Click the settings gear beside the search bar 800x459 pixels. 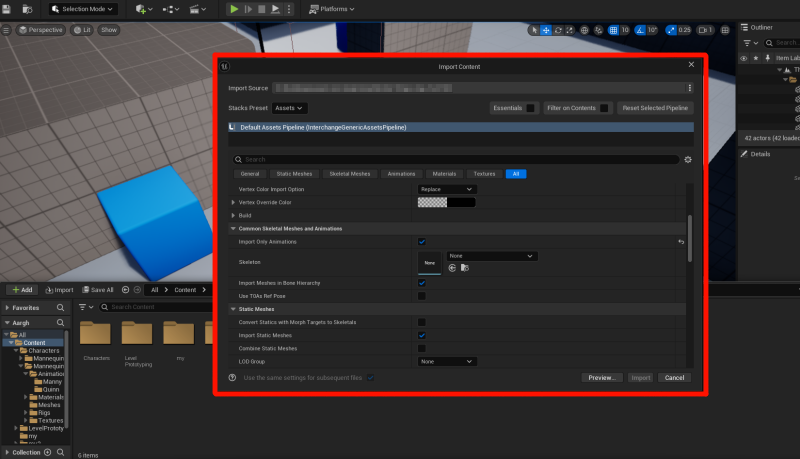click(x=688, y=159)
